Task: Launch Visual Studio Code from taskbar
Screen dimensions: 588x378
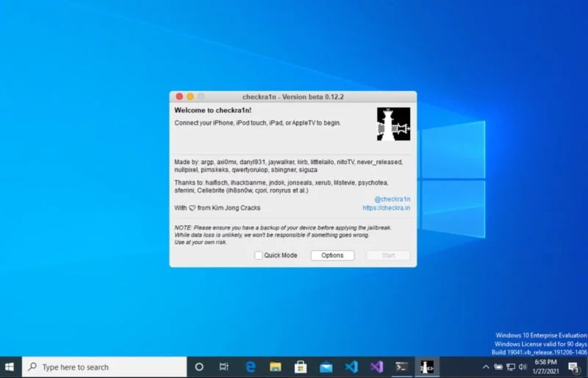Action: point(351,367)
